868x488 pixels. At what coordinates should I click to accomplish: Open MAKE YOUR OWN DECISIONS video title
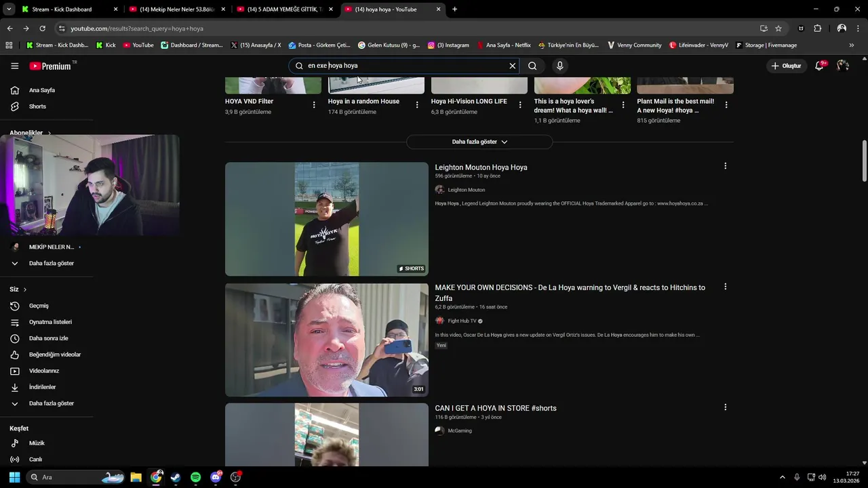570,293
